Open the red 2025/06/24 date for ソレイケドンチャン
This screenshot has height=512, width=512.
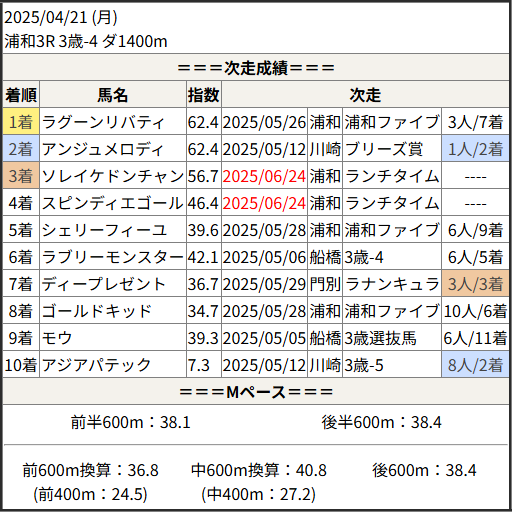click(264, 176)
